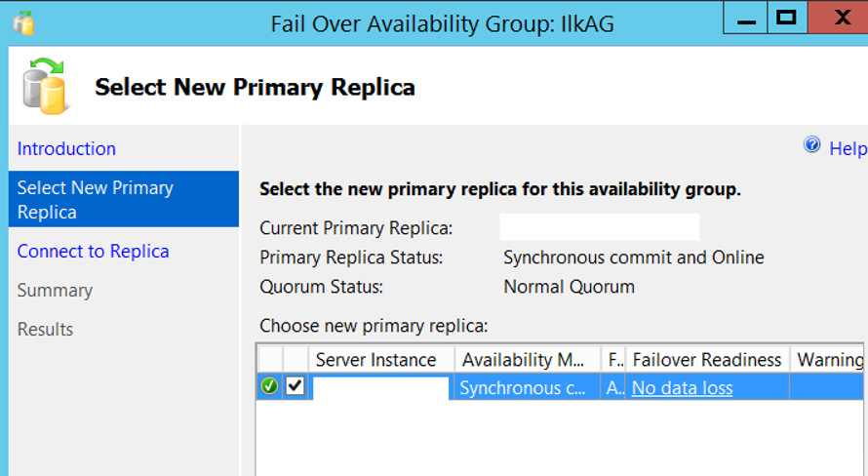Viewport: 868px width, 476px height.
Task: Click the database icon in the title bar
Action: [x=23, y=23]
